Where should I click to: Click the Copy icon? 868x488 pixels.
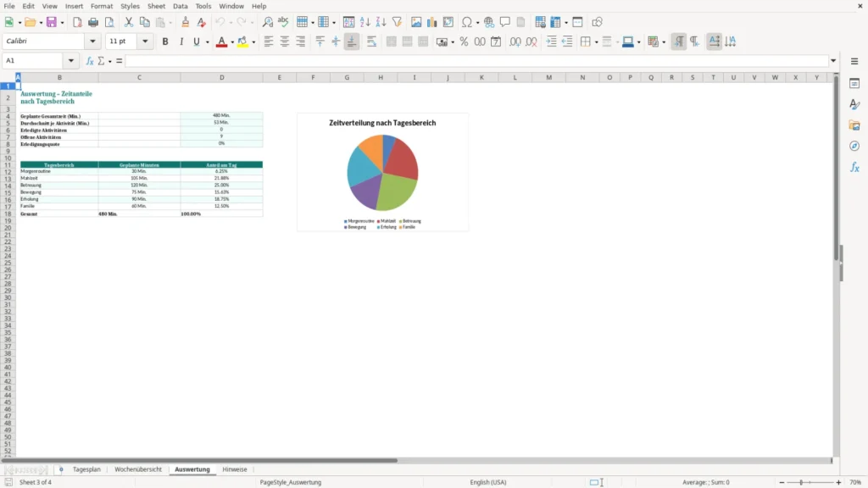pyautogui.click(x=144, y=22)
